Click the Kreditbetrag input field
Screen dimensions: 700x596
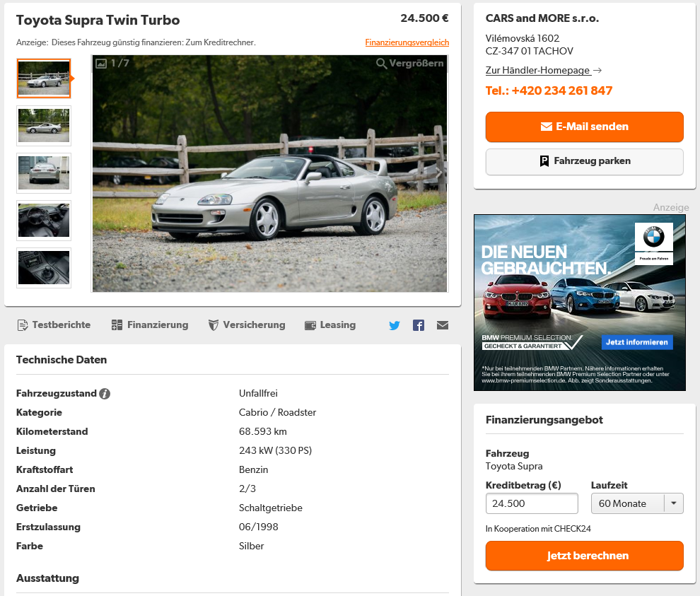[x=532, y=503]
